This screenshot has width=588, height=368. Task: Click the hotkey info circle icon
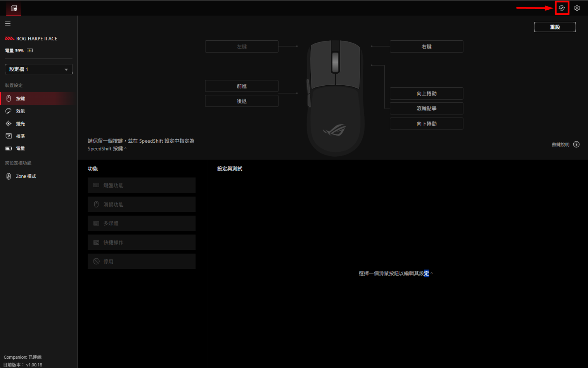(576, 144)
